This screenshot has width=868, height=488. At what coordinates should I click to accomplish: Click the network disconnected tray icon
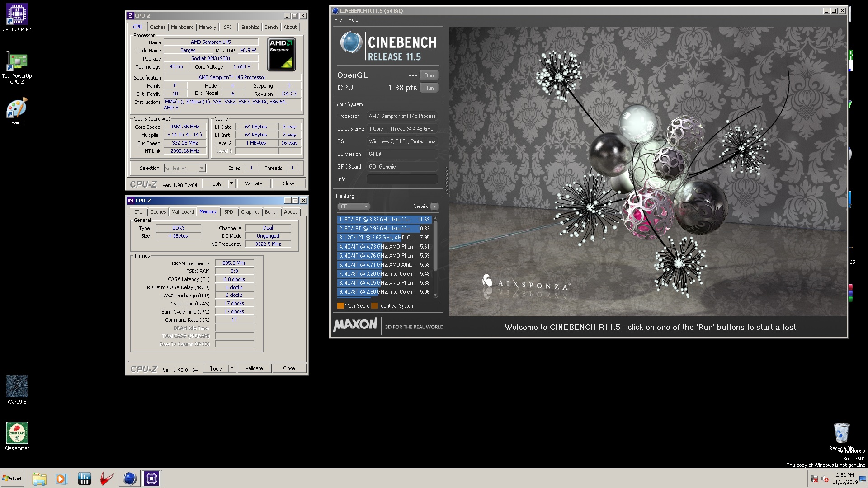tap(814, 479)
